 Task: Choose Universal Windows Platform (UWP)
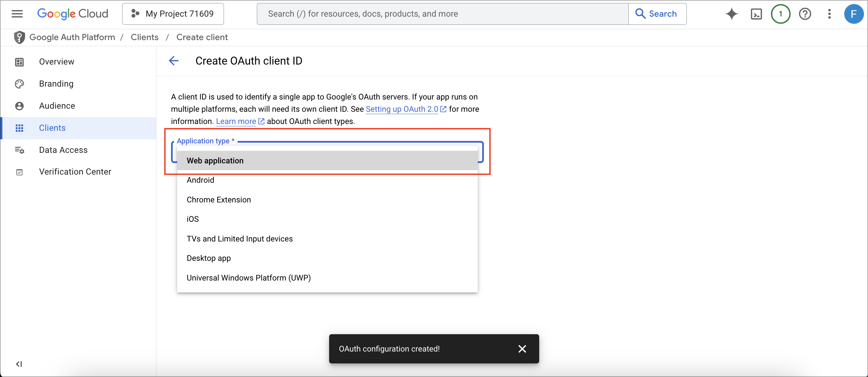click(x=327, y=278)
